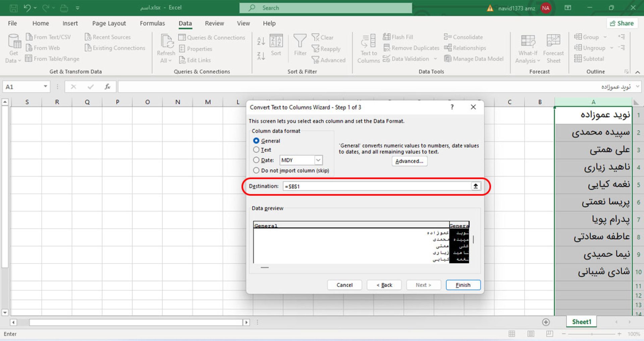This screenshot has width=644, height=341.
Task: Expand the Name Box dropdown arrow
Action: [45, 87]
